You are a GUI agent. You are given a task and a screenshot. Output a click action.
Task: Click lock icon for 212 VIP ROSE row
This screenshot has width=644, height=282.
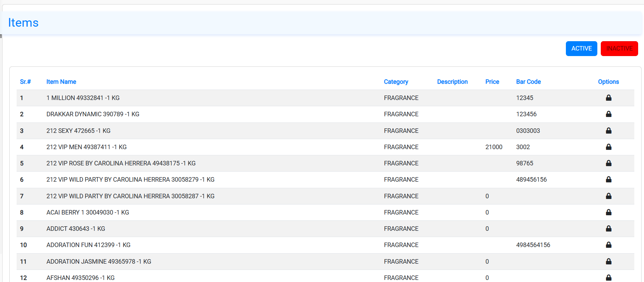pos(608,163)
